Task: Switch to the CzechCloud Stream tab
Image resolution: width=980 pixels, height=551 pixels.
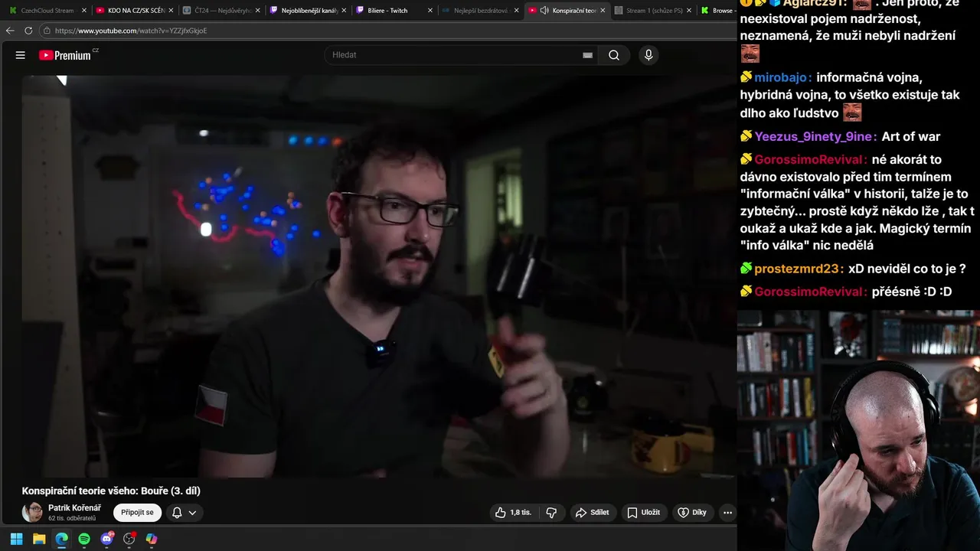Action: pos(46,11)
